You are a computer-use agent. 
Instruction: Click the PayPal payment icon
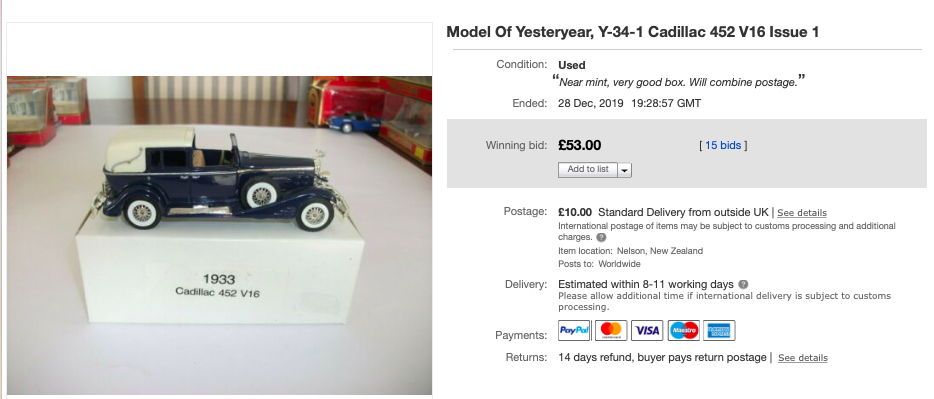pos(574,331)
